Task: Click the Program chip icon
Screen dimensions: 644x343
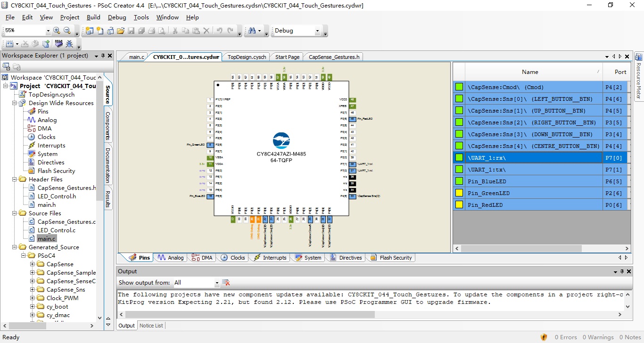Action: click(x=58, y=44)
